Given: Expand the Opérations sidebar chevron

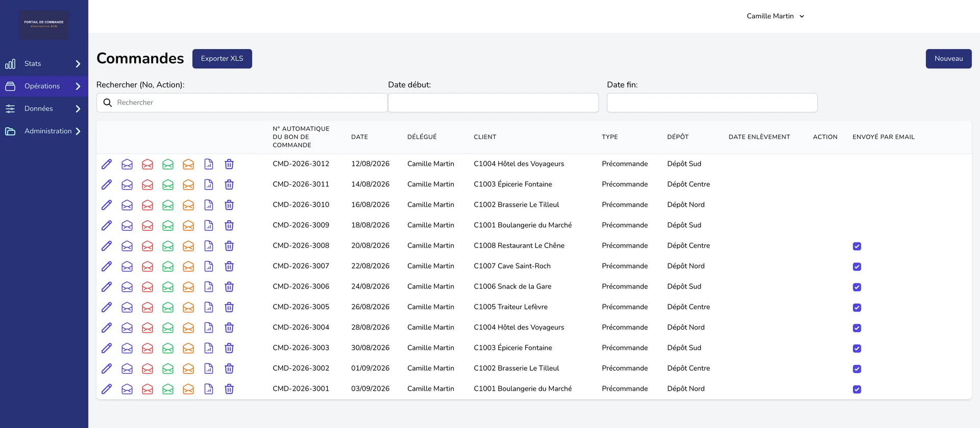Looking at the screenshot, I should coord(78,86).
